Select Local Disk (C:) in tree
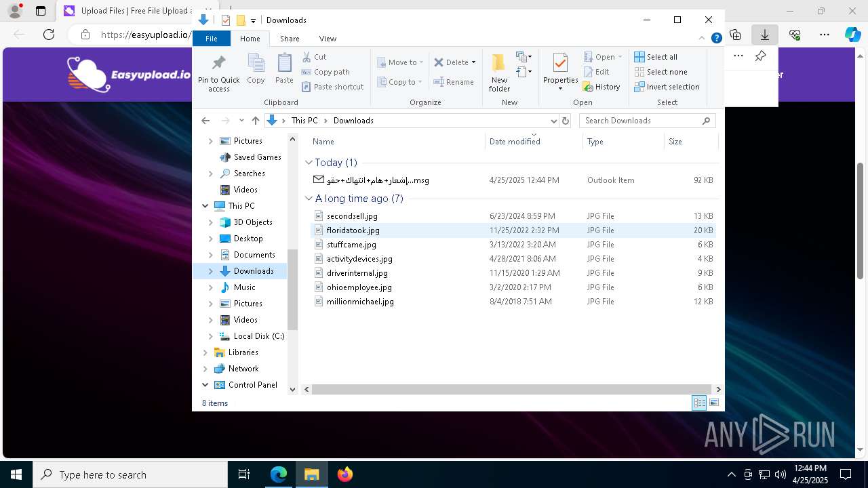The width and height of the screenshot is (868, 488). (258, 336)
